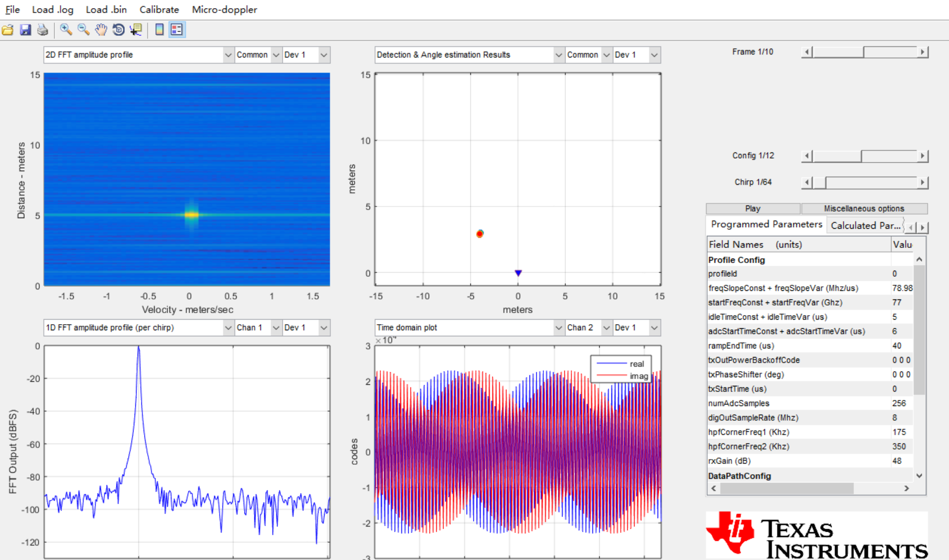Open the Dev 1 dropdown beside the 1D FFT selector
Screen dimensions: 949x560
click(x=306, y=327)
